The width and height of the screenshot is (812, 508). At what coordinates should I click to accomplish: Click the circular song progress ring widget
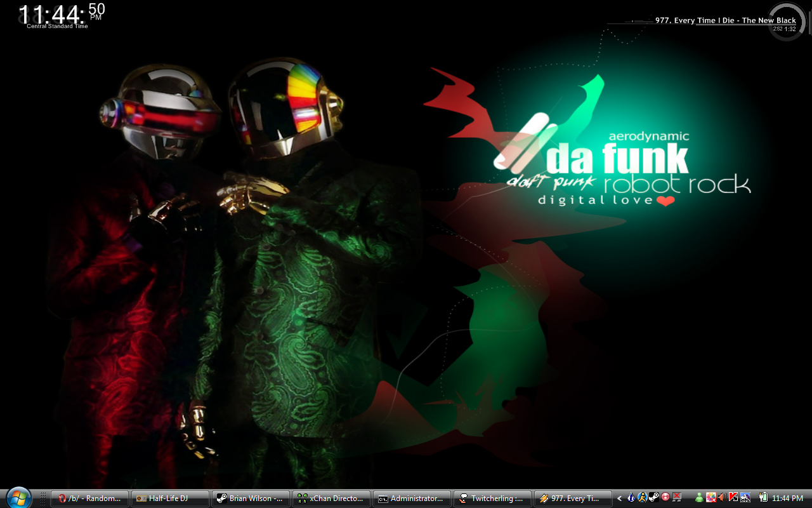[x=787, y=21]
